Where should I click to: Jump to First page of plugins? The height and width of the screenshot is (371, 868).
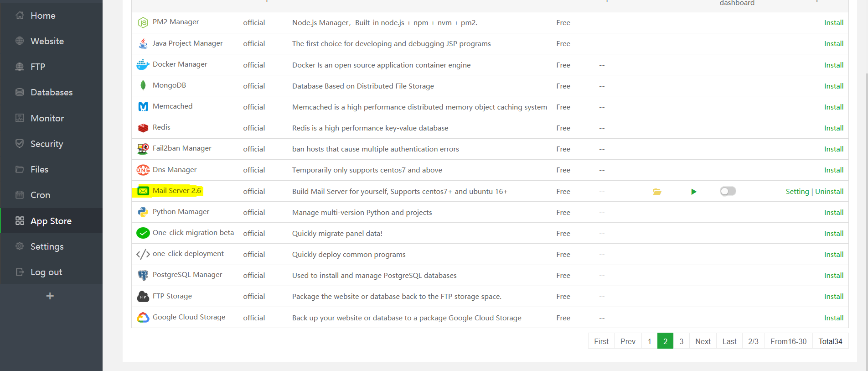[x=601, y=341]
